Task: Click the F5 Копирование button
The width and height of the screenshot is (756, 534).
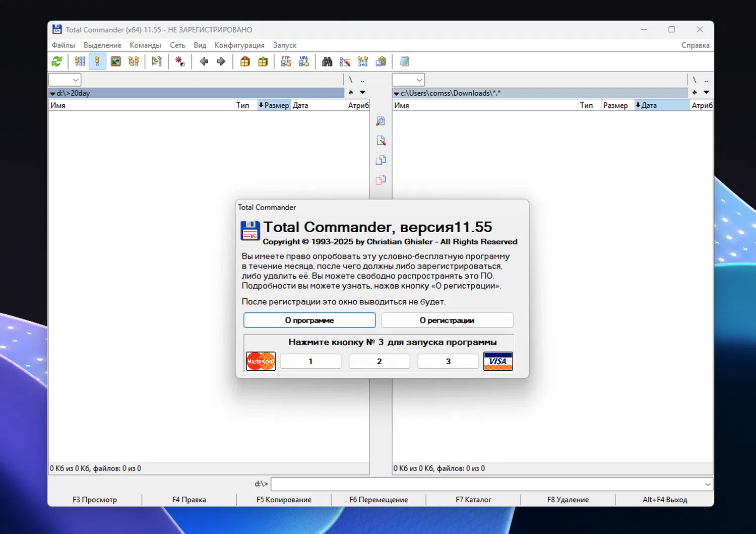Action: point(284,500)
